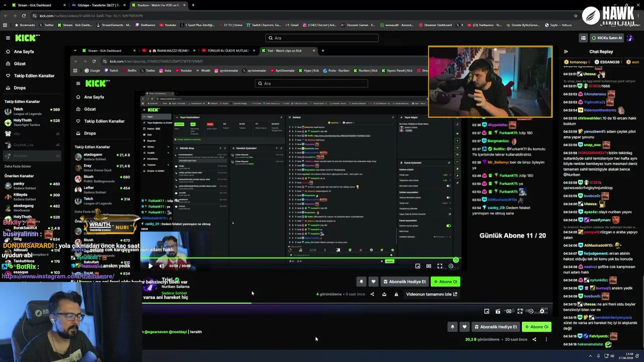The image size is (644, 362).
Task: Open Gözat in the inner Kick sidebar
Action: 90,109
